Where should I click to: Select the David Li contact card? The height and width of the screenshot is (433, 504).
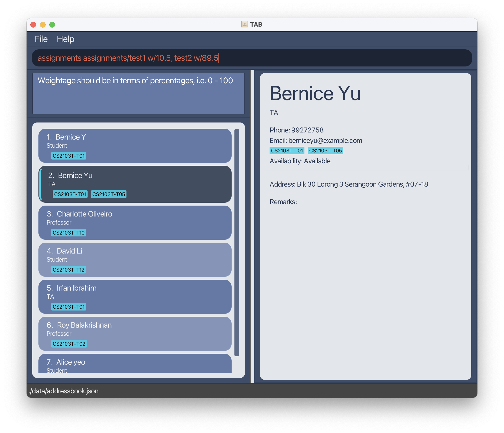click(135, 259)
